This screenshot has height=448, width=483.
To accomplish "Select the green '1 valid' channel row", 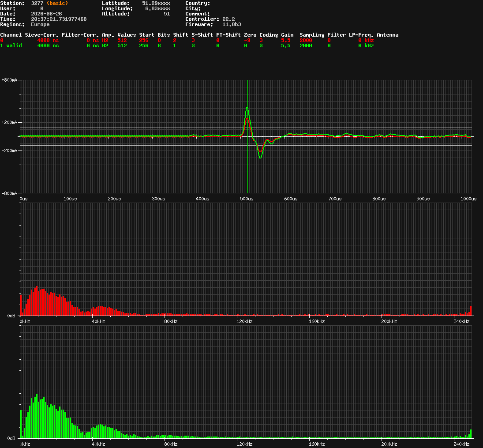I will coord(187,45).
